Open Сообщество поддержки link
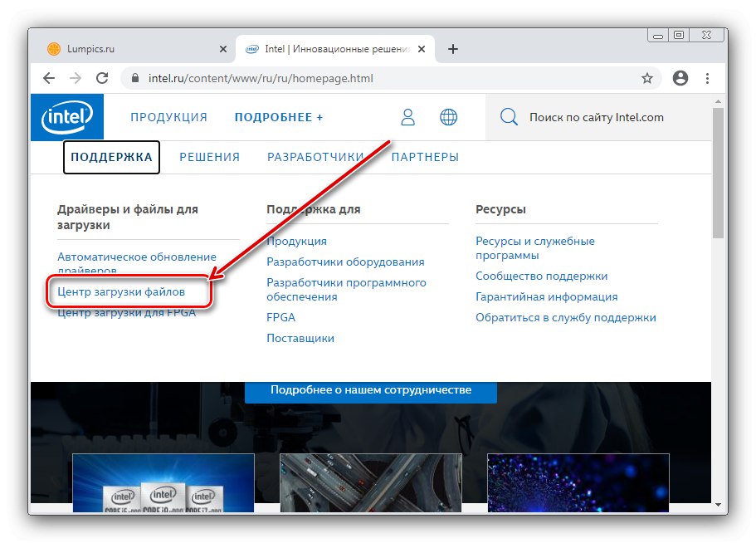Viewport: 756px width, 543px height. (541, 276)
